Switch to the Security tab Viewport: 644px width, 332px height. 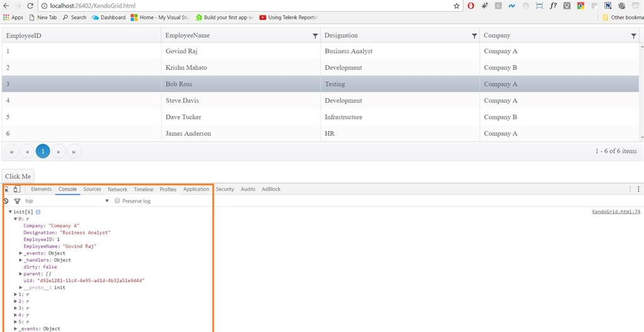coord(225,189)
